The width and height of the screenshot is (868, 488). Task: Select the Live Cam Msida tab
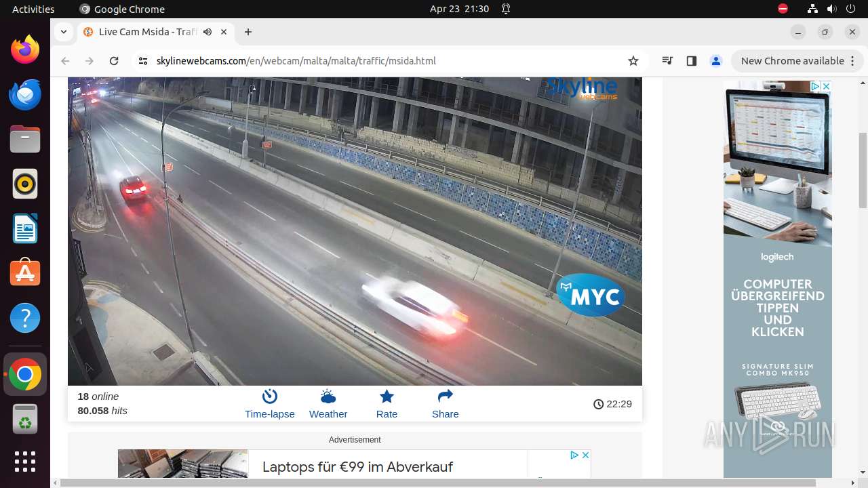pos(155,32)
